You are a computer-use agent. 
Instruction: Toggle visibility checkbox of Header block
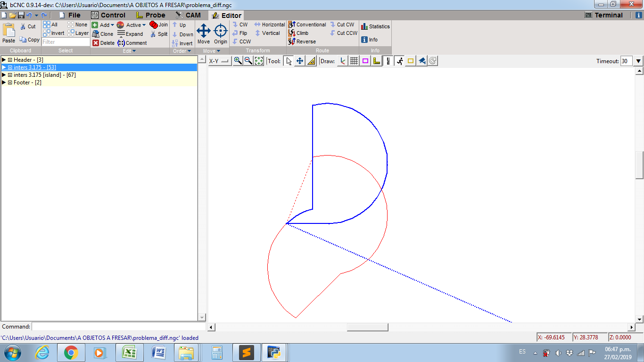point(11,59)
